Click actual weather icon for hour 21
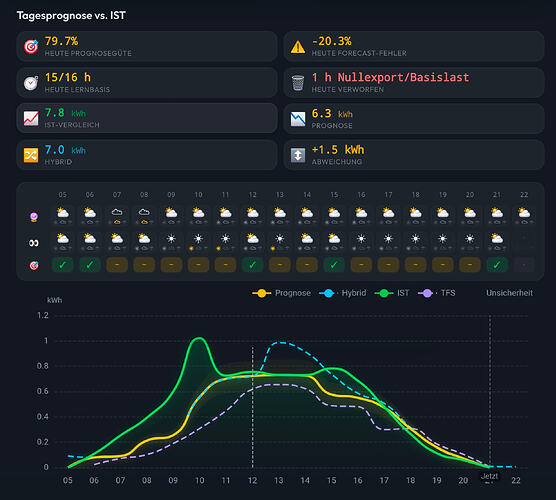The height and width of the screenshot is (500, 556). coord(497,239)
